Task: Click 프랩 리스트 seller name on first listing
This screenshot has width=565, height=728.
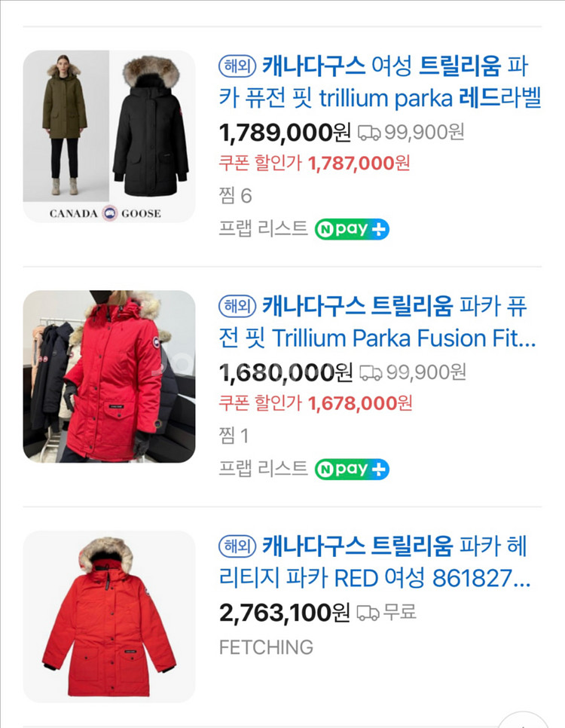Action: click(263, 228)
